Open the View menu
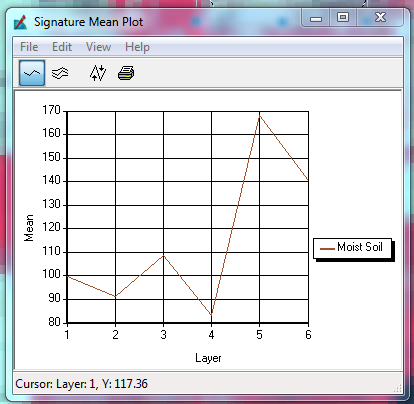Image resolution: width=414 pixels, height=404 pixels. [x=98, y=47]
